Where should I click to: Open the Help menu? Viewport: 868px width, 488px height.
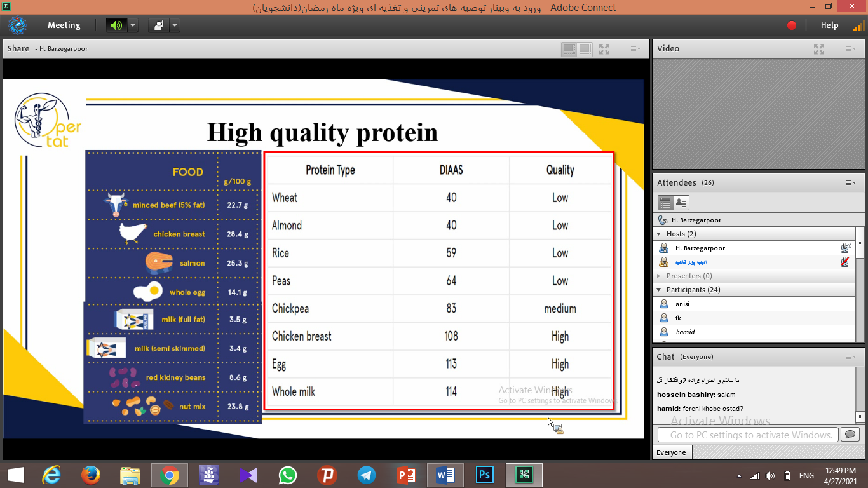pyautogui.click(x=829, y=25)
